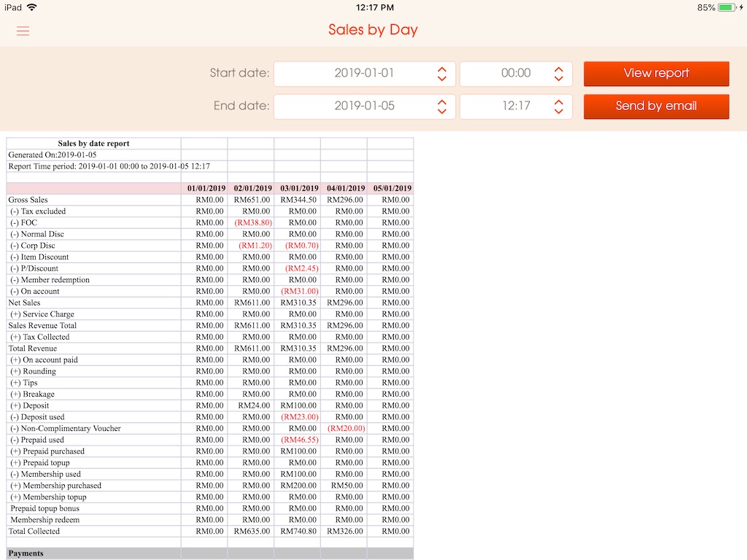Click the Membership redeem row label
Image resolution: width=747 pixels, height=560 pixels.
[x=44, y=520]
